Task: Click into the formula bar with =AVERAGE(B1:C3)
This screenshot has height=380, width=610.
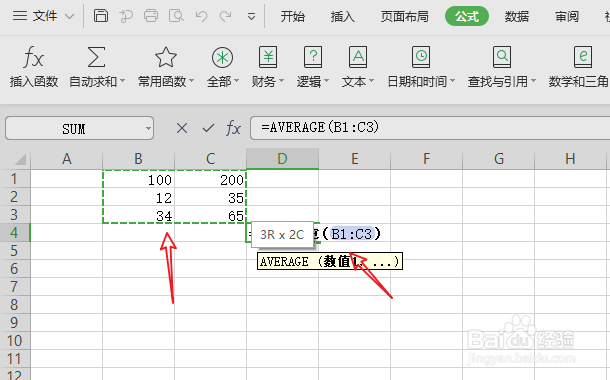Action: (x=430, y=128)
